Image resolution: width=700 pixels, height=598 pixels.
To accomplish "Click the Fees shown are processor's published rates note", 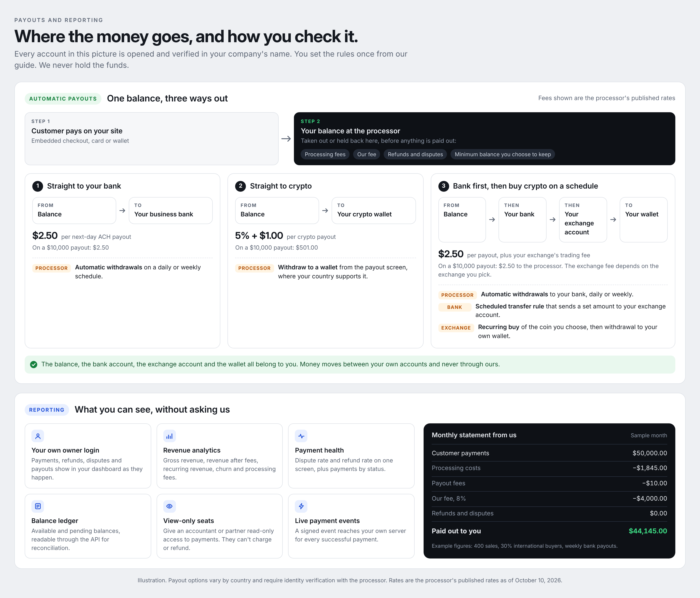I will [606, 98].
